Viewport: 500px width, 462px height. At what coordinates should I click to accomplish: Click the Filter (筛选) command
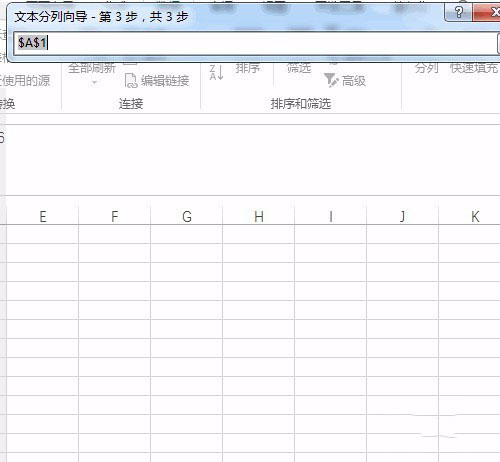(299, 68)
